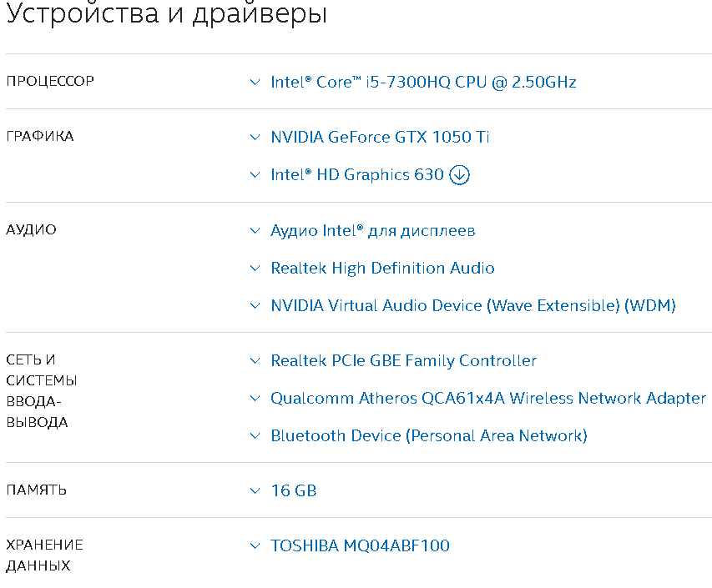
Task: Click the NVIDIA Virtual Audio Device link text
Action: [472, 305]
